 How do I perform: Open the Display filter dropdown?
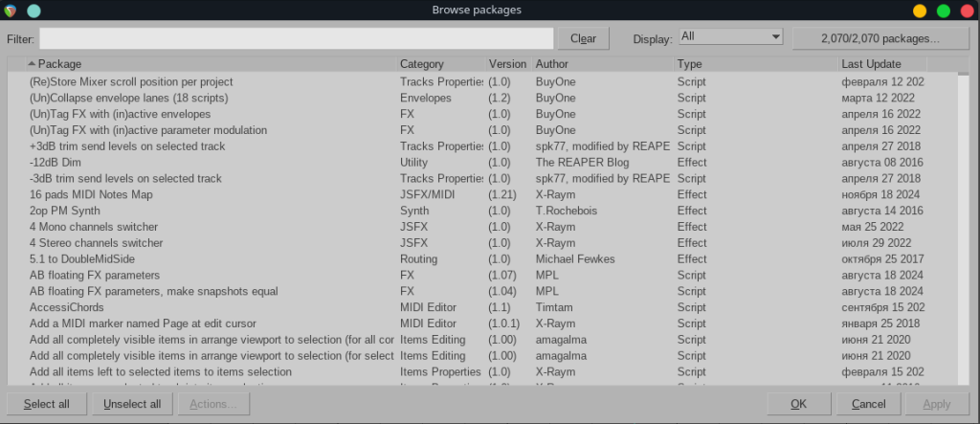730,36
